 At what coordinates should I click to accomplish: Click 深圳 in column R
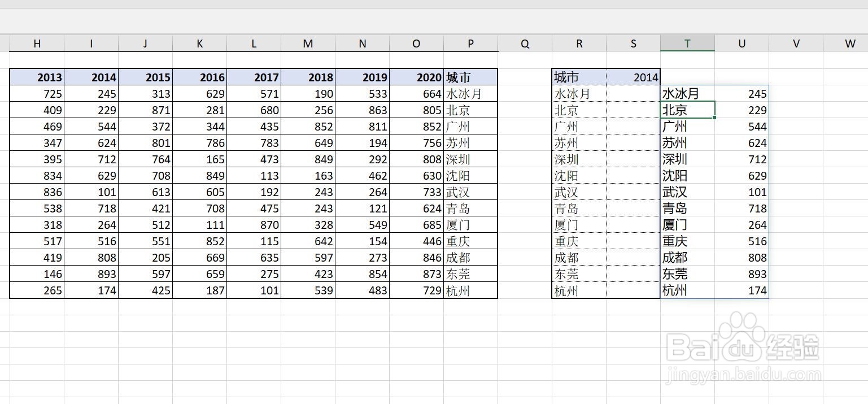579,159
